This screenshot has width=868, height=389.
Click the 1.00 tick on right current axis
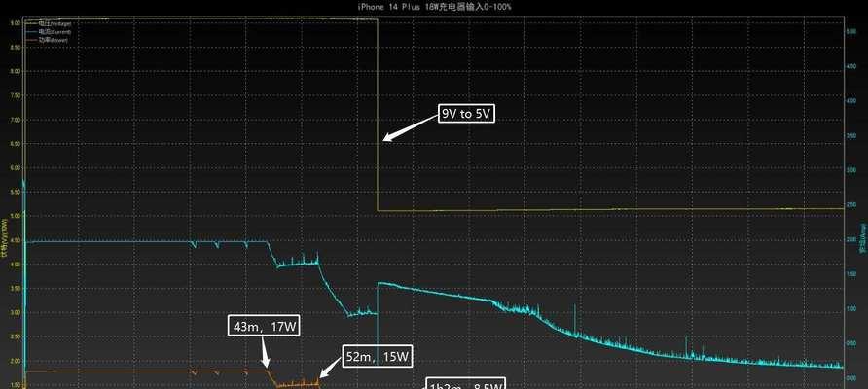click(851, 308)
